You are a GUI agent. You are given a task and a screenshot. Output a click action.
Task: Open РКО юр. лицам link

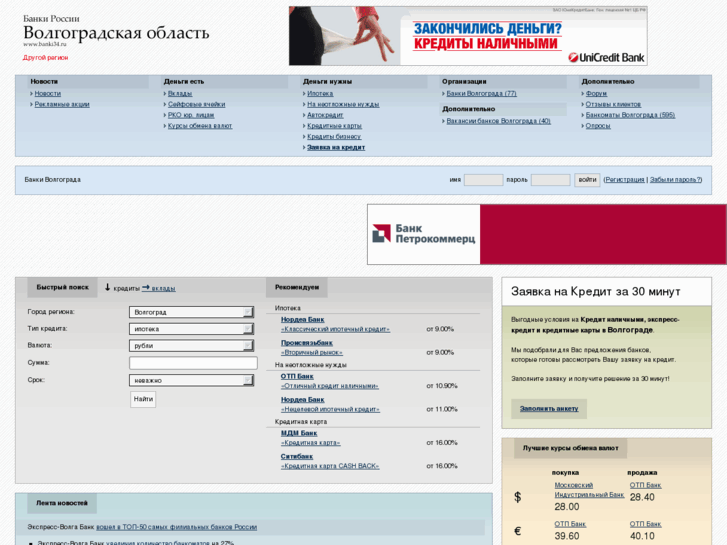[x=191, y=115]
